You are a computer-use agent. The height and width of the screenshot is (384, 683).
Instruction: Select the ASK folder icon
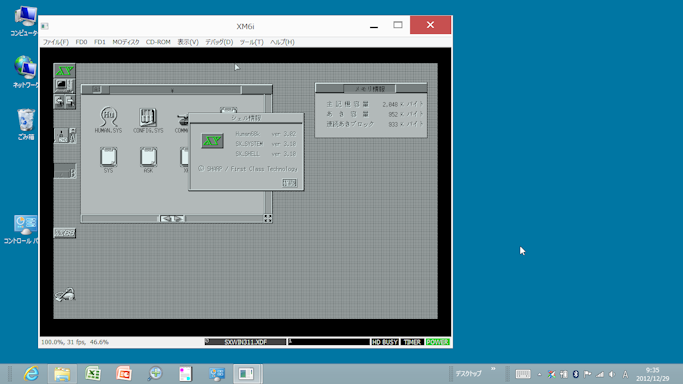(148, 160)
